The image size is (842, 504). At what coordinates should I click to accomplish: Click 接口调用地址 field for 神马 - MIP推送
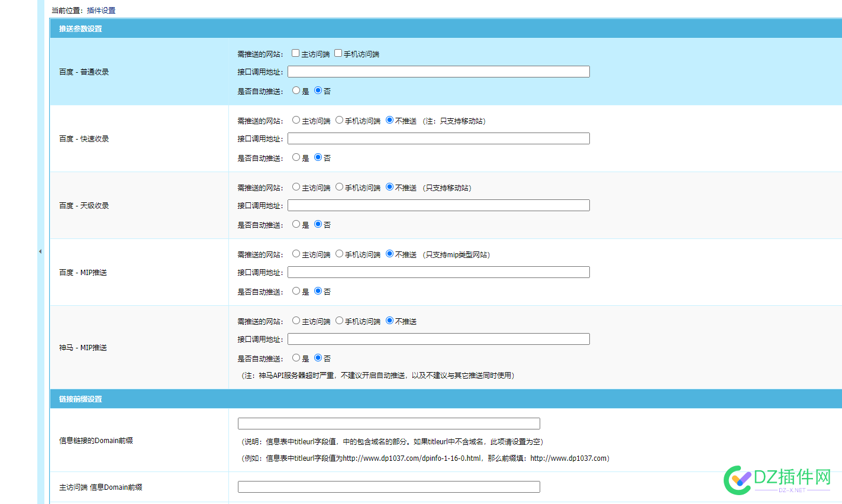click(438, 339)
